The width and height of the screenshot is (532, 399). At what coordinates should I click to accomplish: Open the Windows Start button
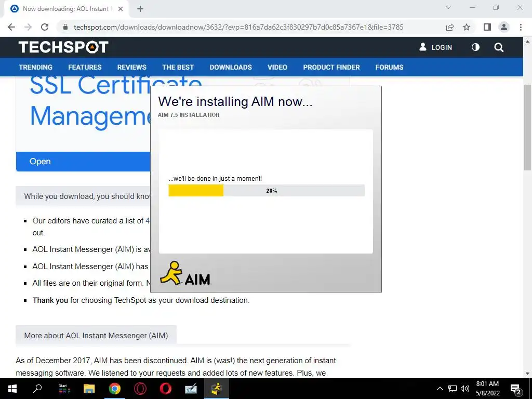12,389
